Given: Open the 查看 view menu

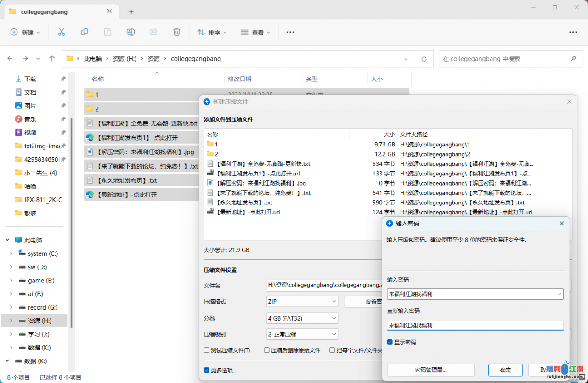Looking at the screenshot, I should [x=255, y=32].
